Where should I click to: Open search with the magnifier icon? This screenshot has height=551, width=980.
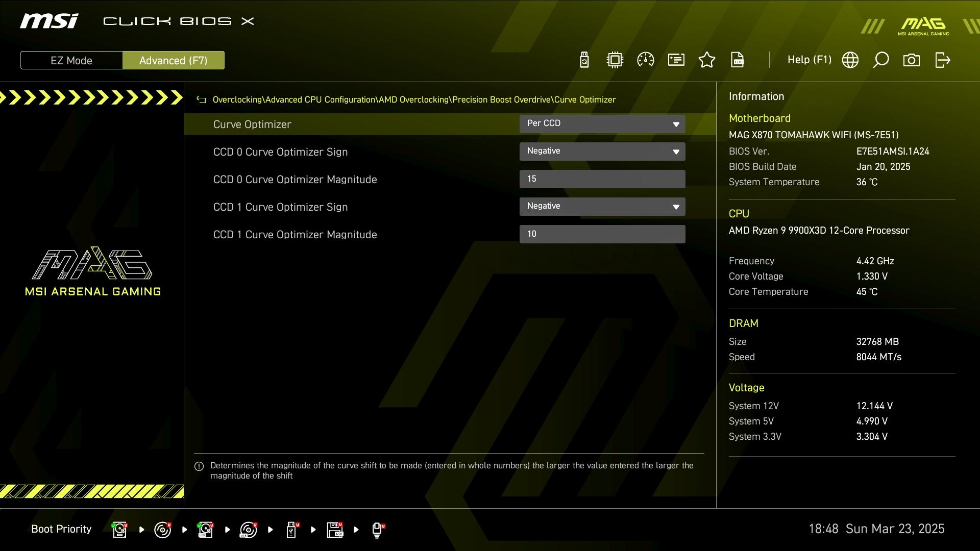pos(881,60)
